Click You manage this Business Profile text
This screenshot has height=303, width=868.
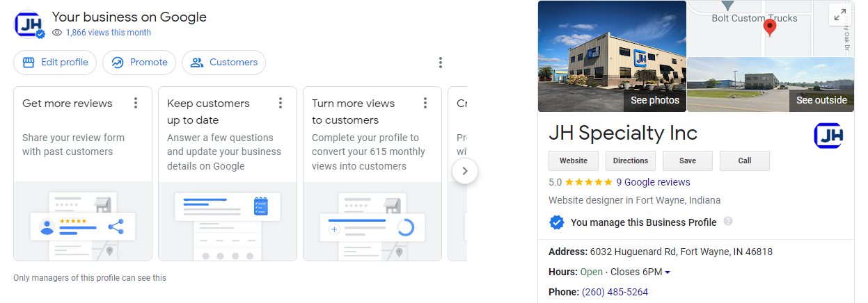(644, 222)
